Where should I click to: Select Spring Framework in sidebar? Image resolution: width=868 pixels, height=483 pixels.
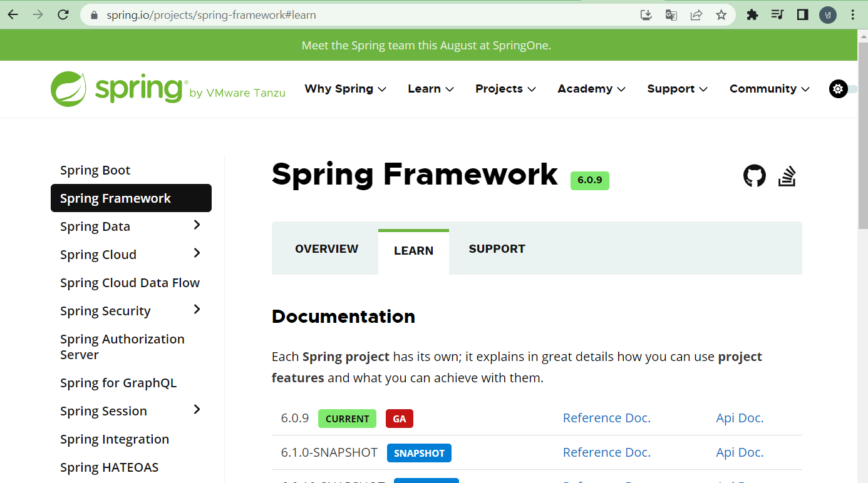pos(131,198)
